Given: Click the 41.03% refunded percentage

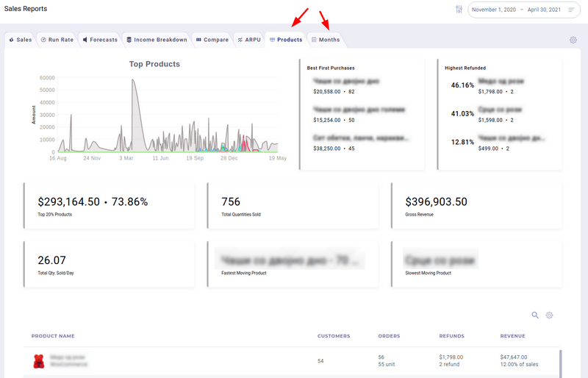Looking at the screenshot, I should (462, 114).
